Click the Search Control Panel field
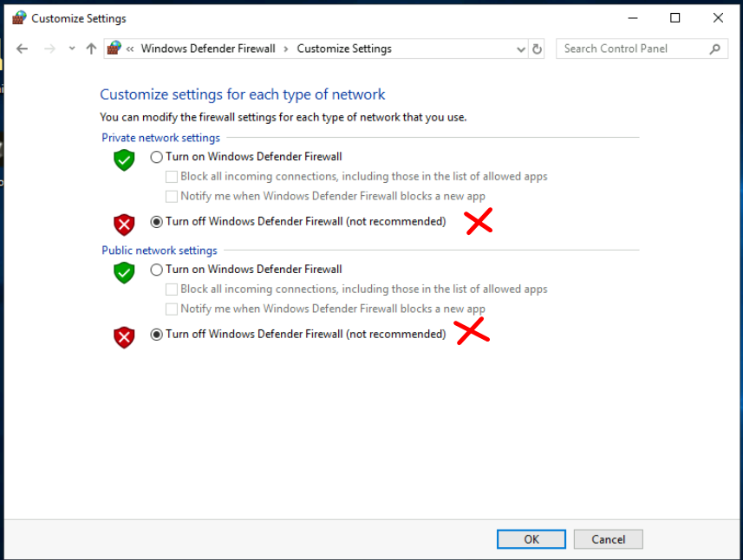This screenshot has width=743, height=560. tap(633, 49)
